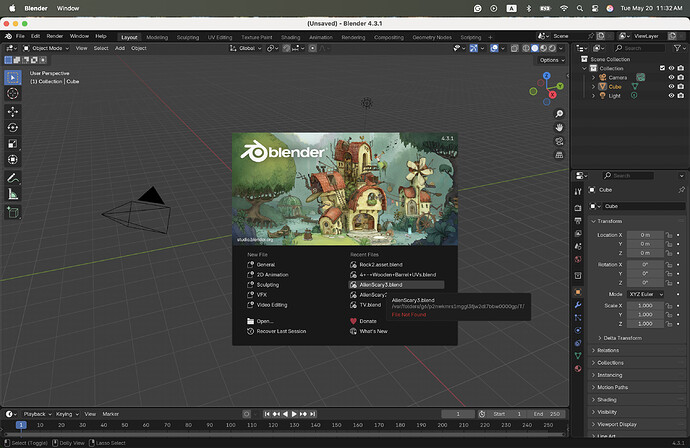
Task: Select the Select Box tool
Action: click(x=13, y=77)
